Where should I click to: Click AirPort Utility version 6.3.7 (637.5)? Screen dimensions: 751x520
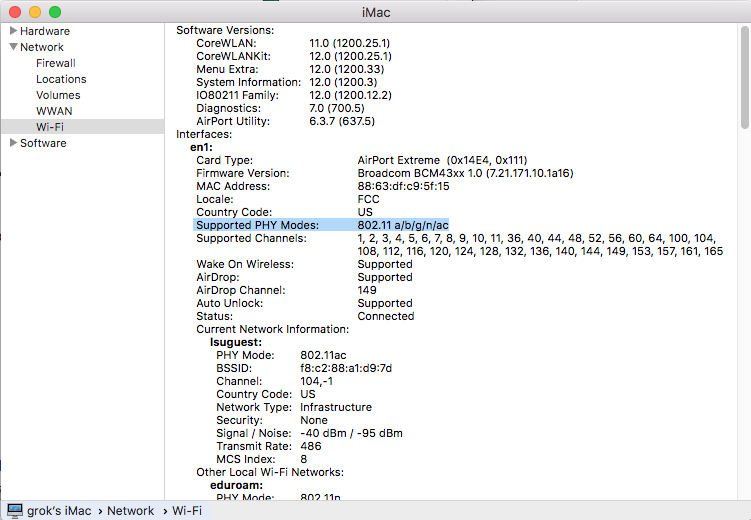[x=342, y=122]
